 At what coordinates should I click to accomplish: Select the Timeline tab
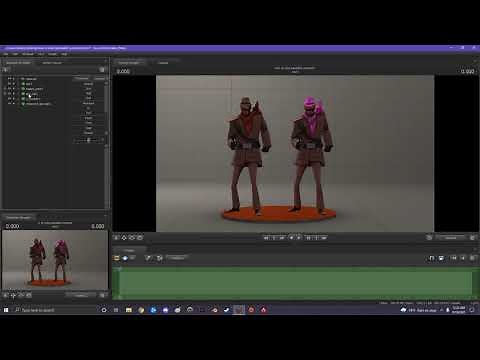[129, 250]
